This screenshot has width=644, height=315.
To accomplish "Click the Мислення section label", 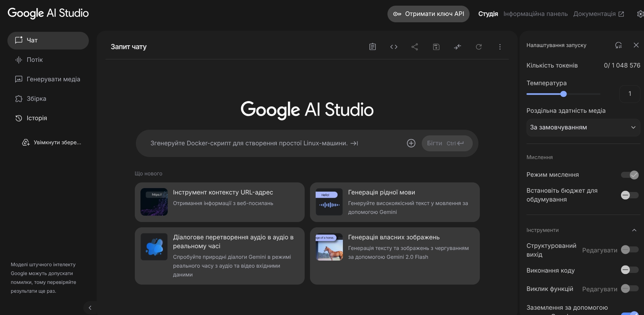I will [x=540, y=157].
